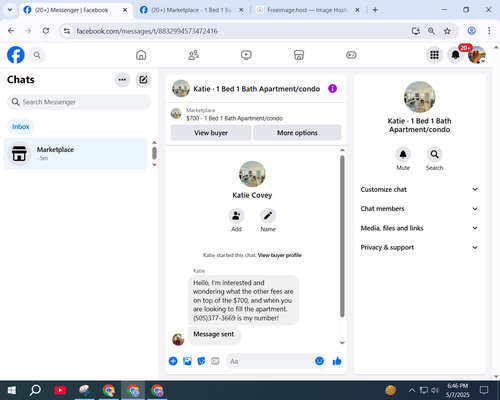Open View buyer profile link
Screen dimensions: 500x400
coord(280,255)
